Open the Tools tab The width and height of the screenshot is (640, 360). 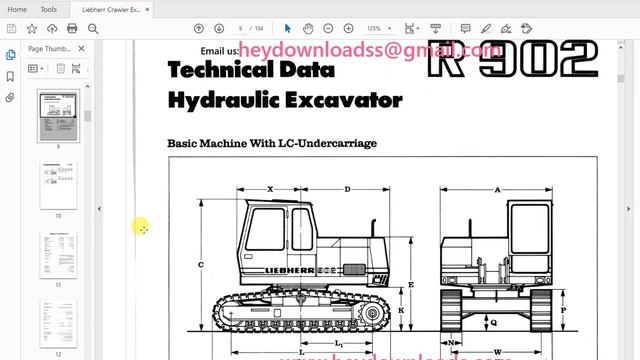(49, 9)
